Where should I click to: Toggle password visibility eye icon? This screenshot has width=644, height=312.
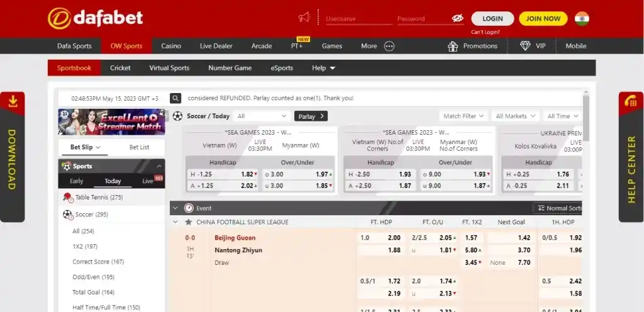[x=457, y=18]
